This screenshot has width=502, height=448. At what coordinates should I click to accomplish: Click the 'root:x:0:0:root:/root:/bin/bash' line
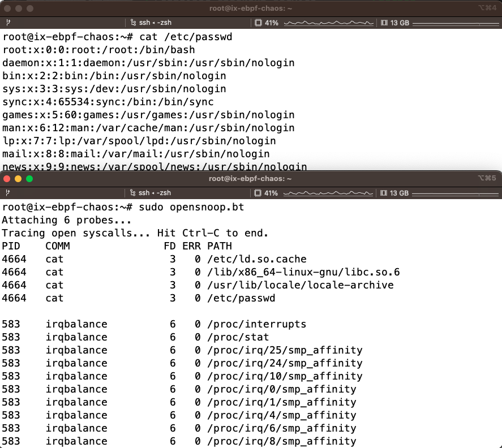pyautogui.click(x=98, y=50)
